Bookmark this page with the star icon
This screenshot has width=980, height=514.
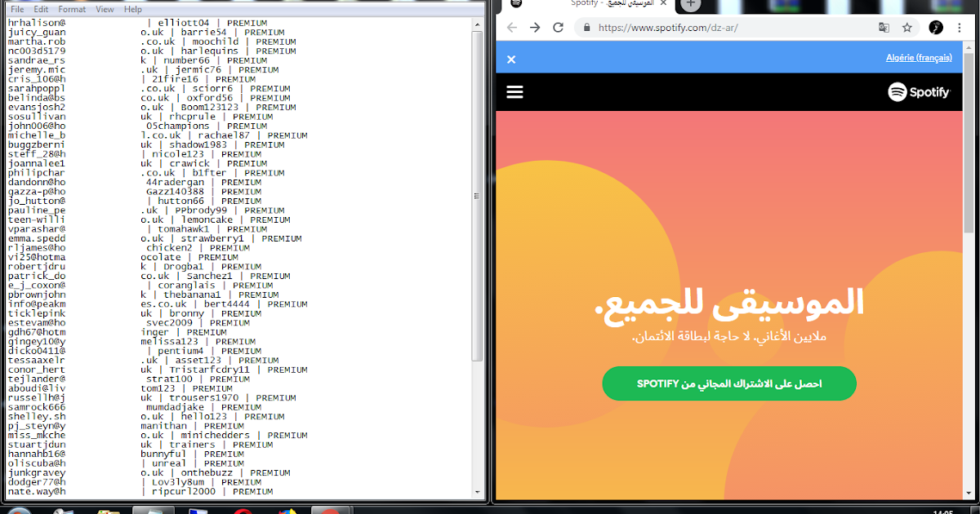pyautogui.click(x=906, y=27)
